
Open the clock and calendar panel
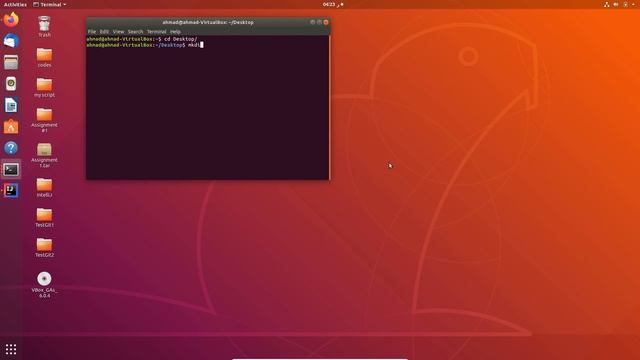point(332,4)
